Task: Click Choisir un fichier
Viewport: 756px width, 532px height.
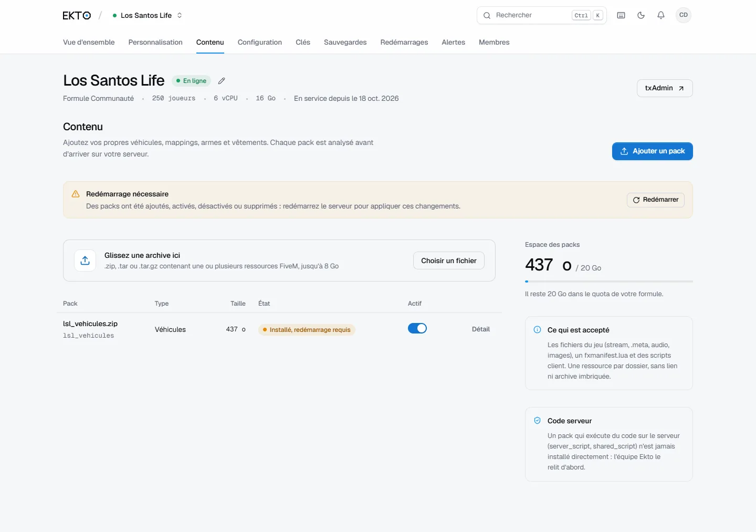Action: point(449,260)
